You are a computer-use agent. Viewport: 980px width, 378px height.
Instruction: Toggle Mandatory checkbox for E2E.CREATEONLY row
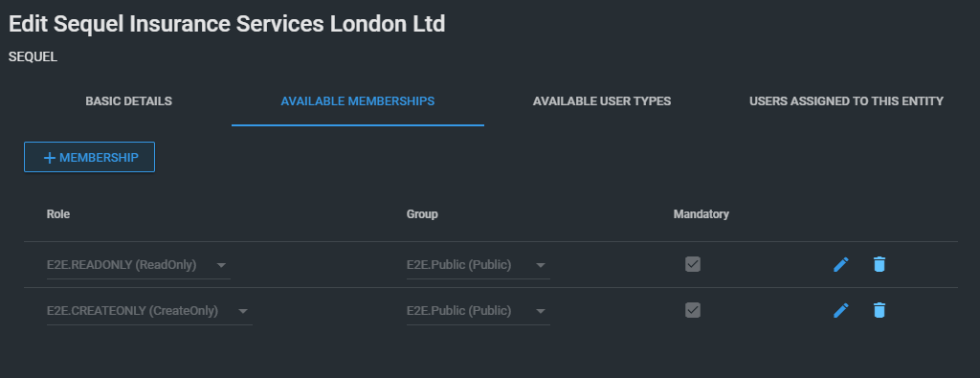tap(693, 310)
